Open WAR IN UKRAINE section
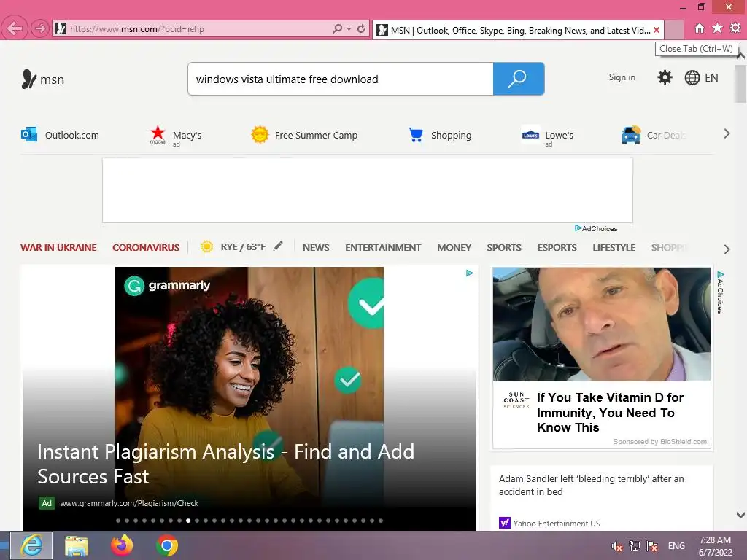747x560 pixels. (58, 248)
